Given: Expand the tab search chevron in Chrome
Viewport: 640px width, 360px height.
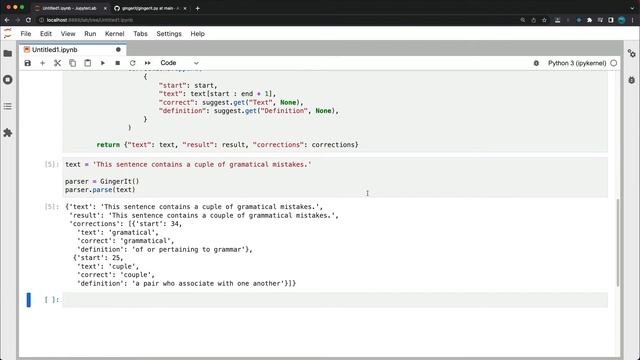Looking at the screenshot, I should point(632,8).
